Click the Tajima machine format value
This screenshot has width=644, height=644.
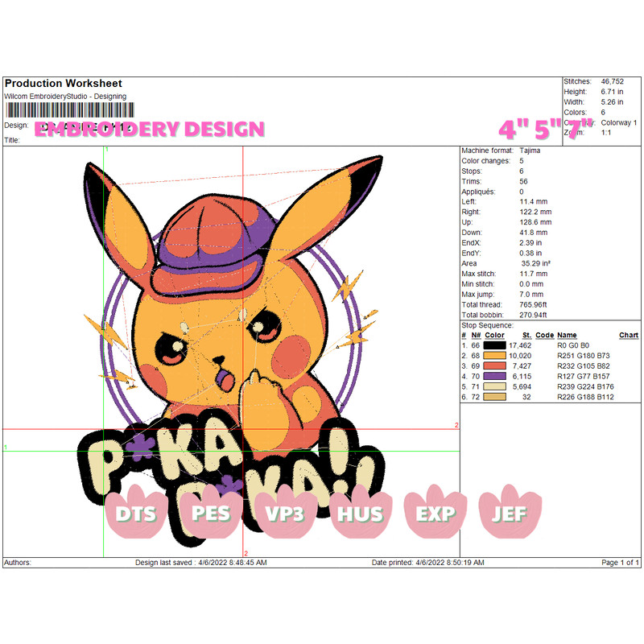point(531,151)
